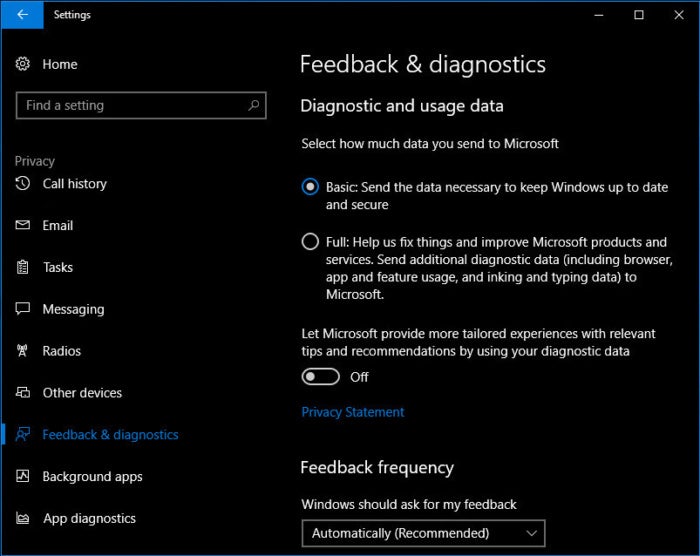Viewport: 700px width, 556px height.
Task: Click the back arrow in title bar
Action: [22, 14]
